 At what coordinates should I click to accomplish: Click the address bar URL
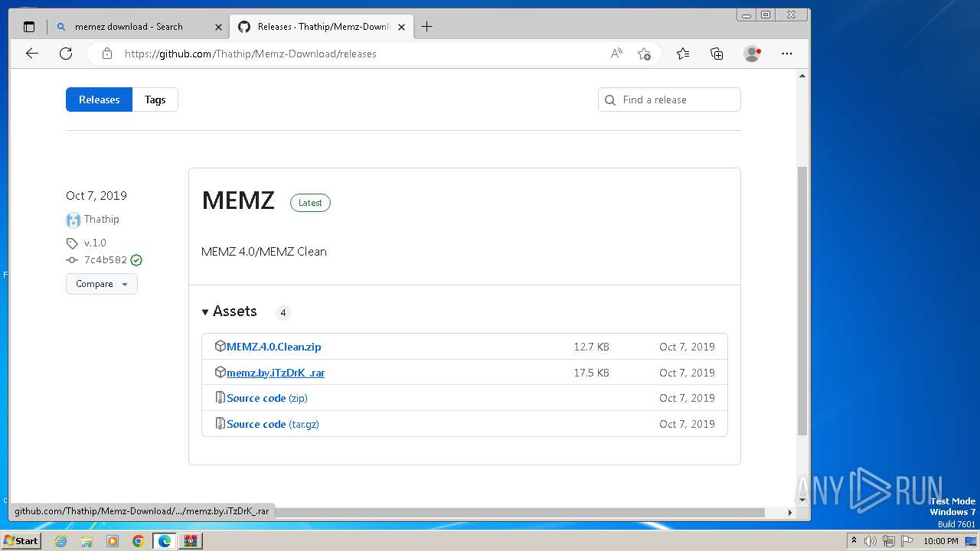pos(250,54)
